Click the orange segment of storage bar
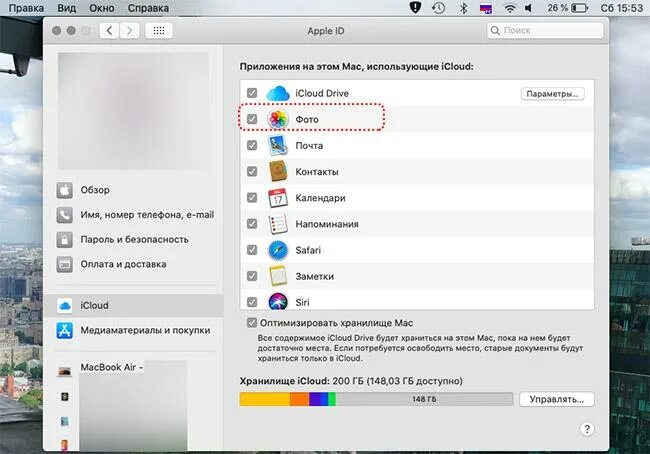Viewport: 650px width, 454px height. (x=299, y=399)
